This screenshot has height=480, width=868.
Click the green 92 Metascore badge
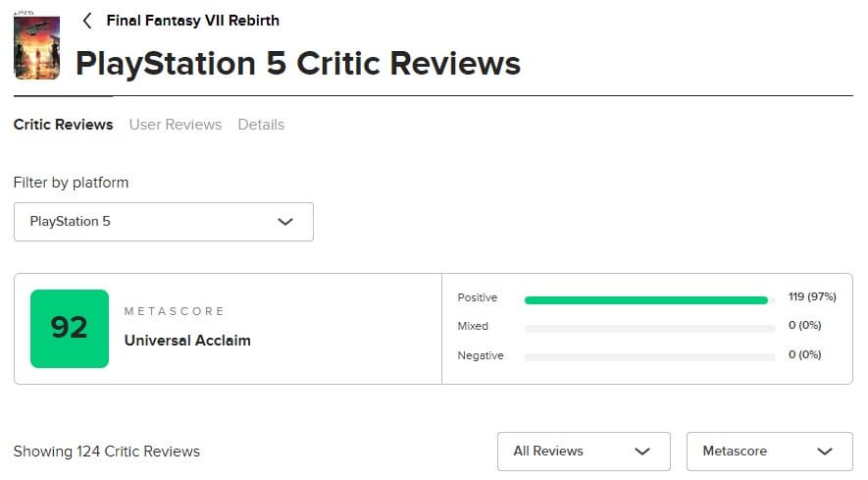click(x=70, y=329)
